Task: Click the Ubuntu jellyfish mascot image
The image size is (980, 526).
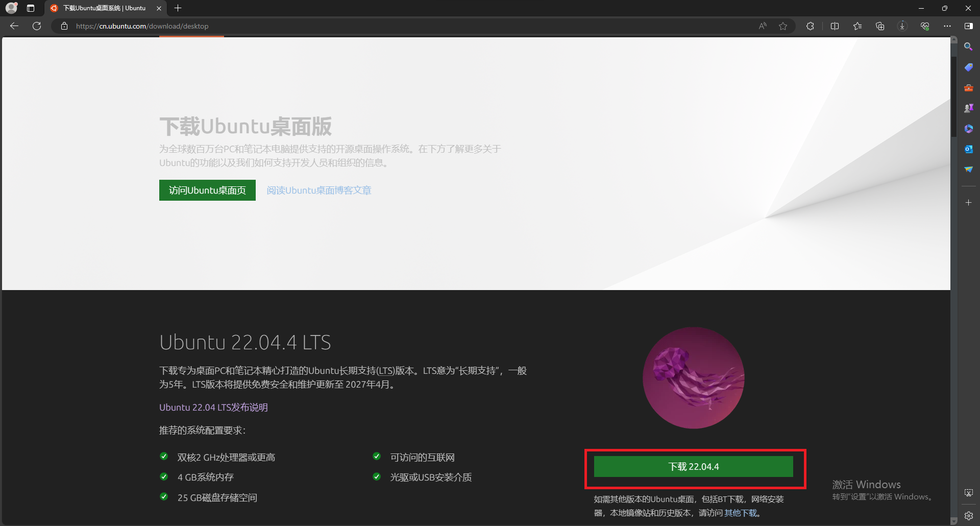Action: click(x=693, y=378)
